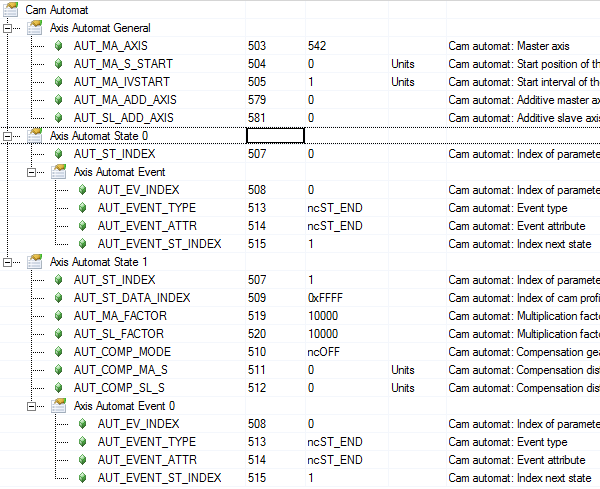This screenshot has height=489, width=600.
Task: Select the AUT_COMP_MA_S parameter
Action: click(x=121, y=369)
